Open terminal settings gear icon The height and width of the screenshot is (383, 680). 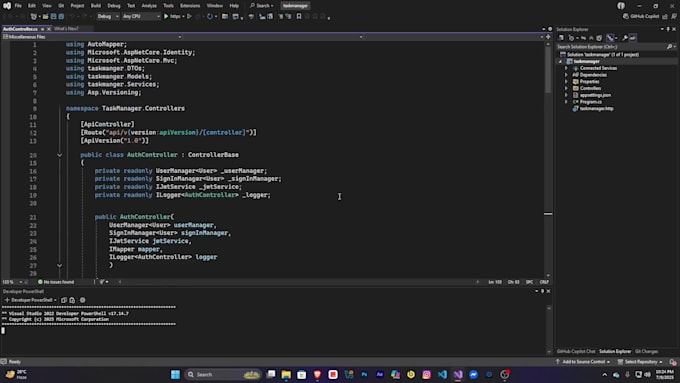pos(82,300)
